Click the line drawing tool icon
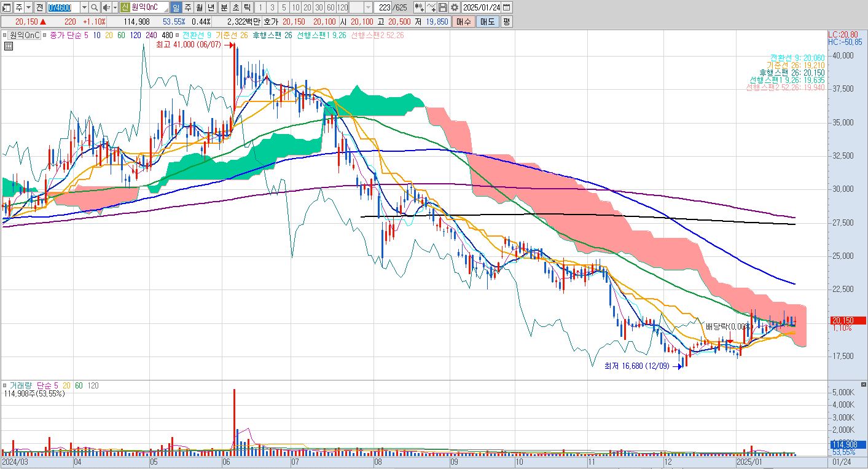The image size is (868, 469). coord(431,7)
